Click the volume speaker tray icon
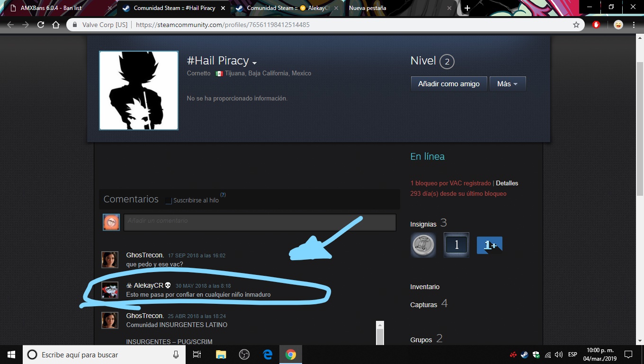The image size is (644, 364). click(559, 355)
